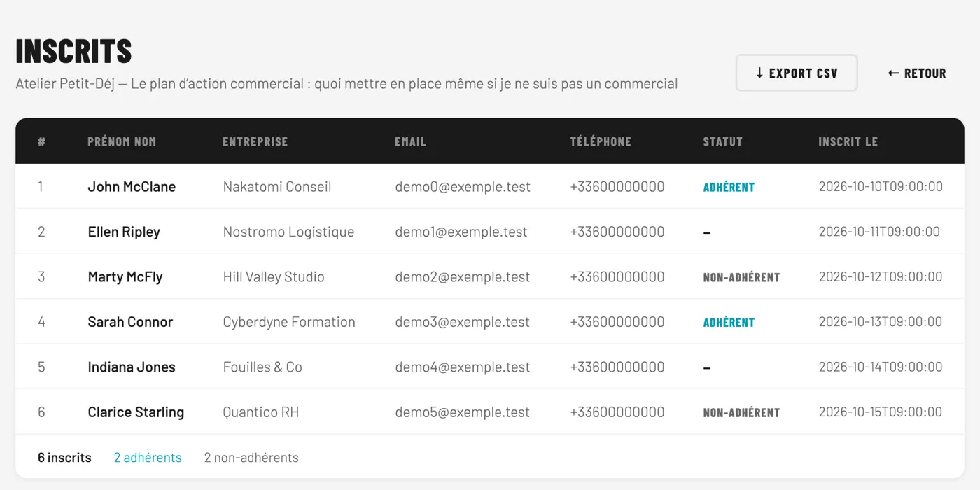The height and width of the screenshot is (490, 980).
Task: Click the date 2026-10-13T09:00:00
Action: (x=881, y=322)
